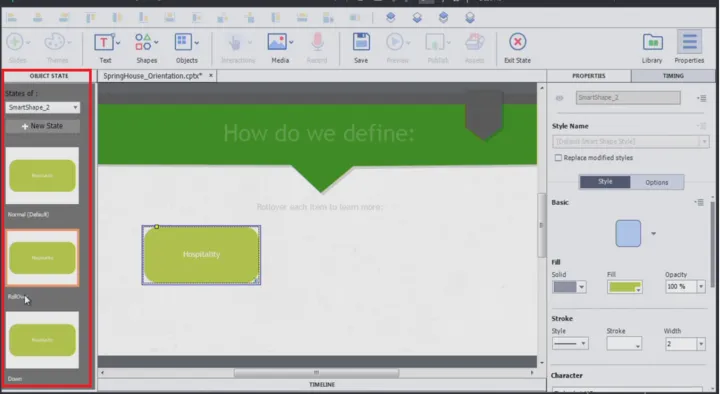
Task: Expand the shape type dropdown arrow
Action: [x=653, y=233]
